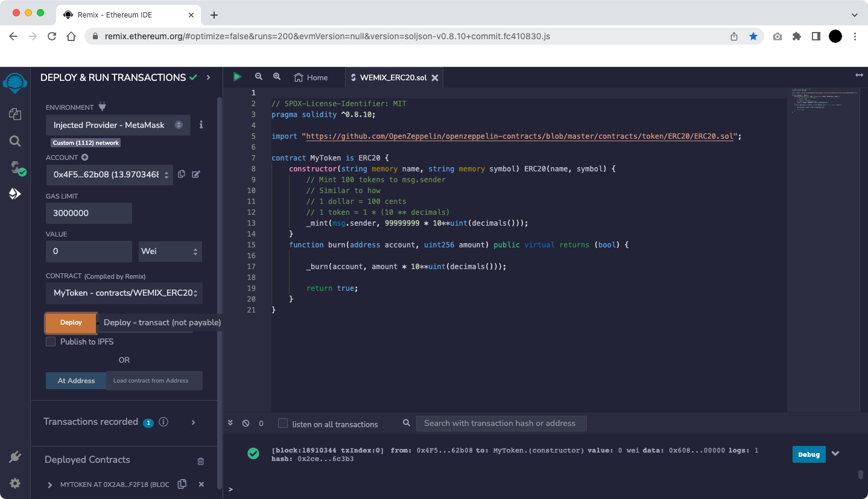Delete all deployed contracts trash icon
868x499 pixels.
point(201,461)
